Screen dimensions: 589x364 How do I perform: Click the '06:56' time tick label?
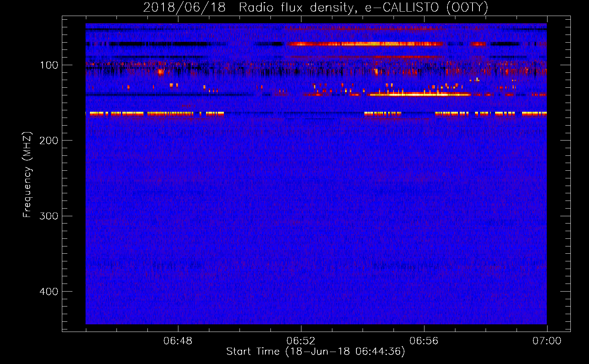[424, 341]
